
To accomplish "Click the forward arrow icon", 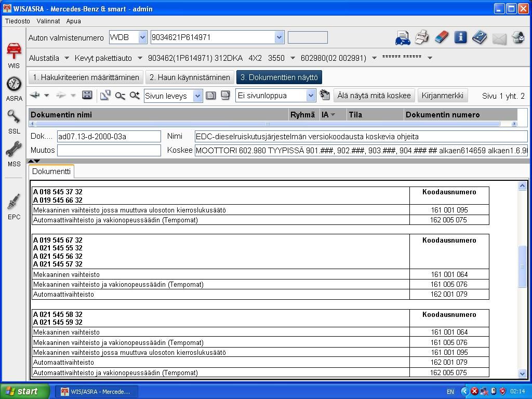I will pyautogui.click(x=61, y=96).
